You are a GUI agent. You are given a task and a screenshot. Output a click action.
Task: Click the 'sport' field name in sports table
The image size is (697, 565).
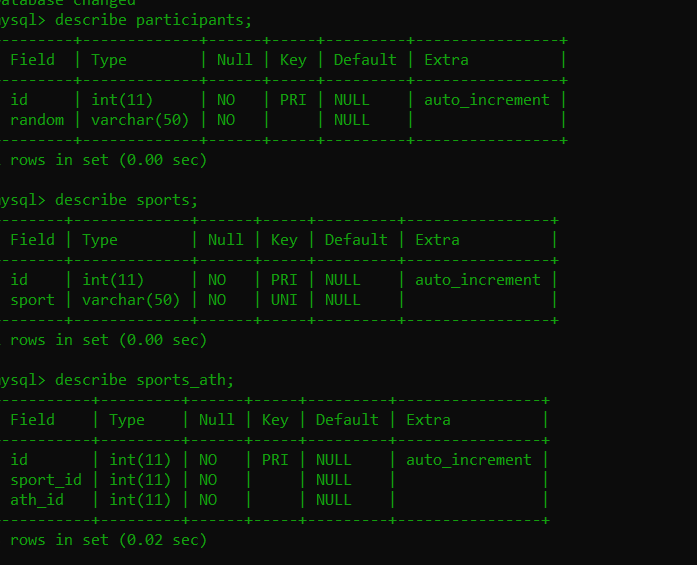[32, 300]
